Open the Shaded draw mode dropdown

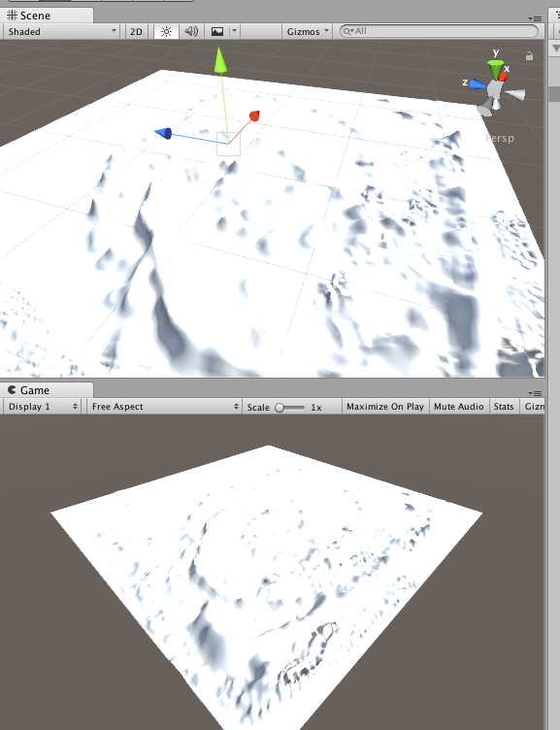[x=62, y=32]
